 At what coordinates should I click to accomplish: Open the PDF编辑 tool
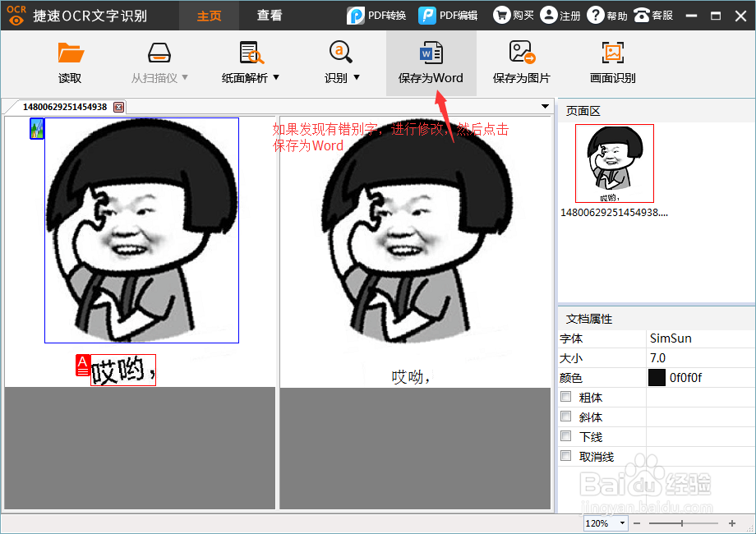click(x=448, y=15)
